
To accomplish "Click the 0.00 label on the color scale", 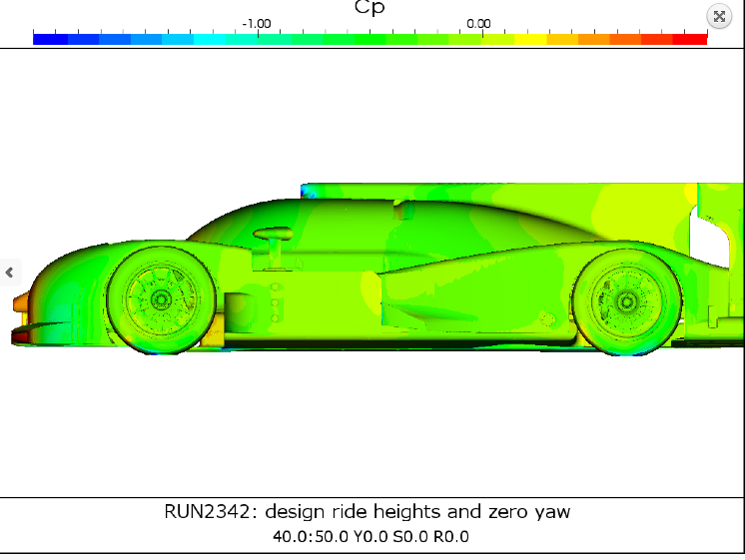I will (x=478, y=24).
